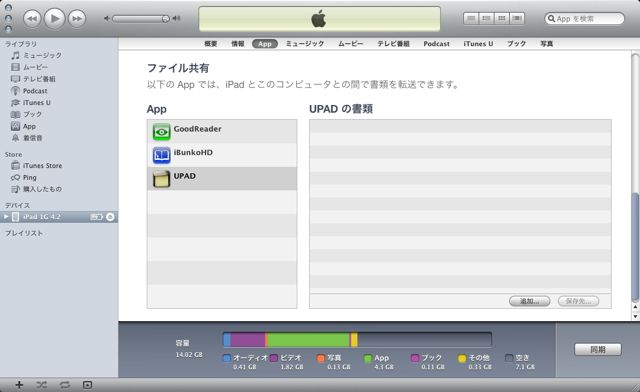Expand the iPad 1G 4.2 device triangle

6,217
